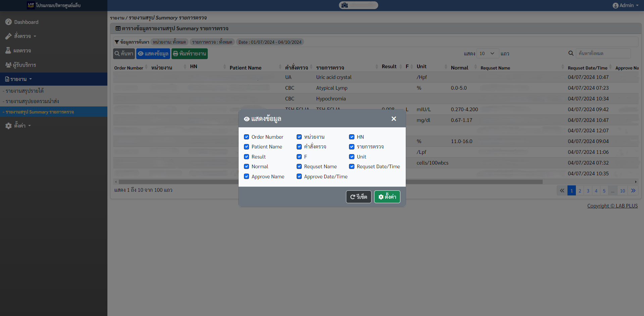Screen dimensions: 644x316
Task: Toggle the Patient Name column checkbox
Action: point(247,147)
